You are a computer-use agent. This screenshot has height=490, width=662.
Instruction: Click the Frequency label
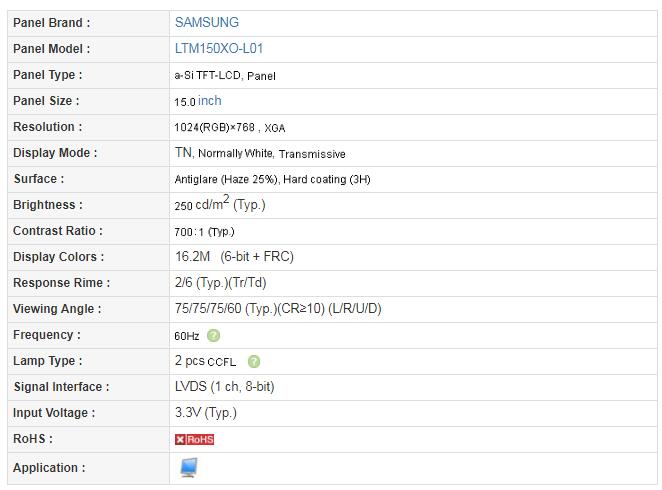47,335
